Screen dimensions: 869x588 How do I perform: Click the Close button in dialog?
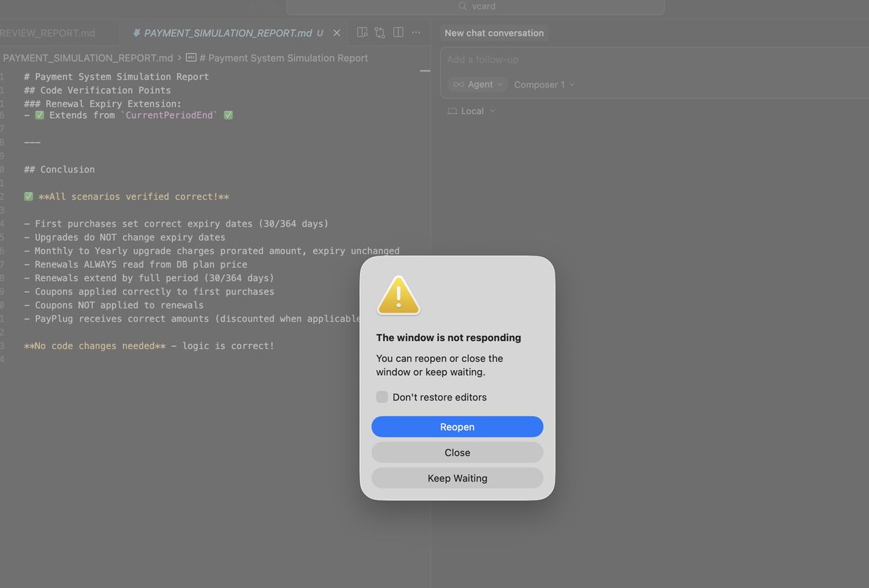pyautogui.click(x=457, y=453)
